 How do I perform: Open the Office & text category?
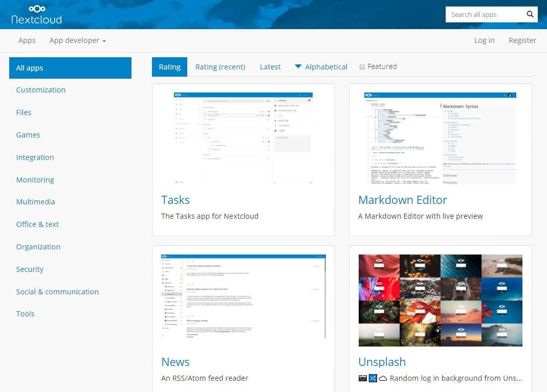(37, 224)
